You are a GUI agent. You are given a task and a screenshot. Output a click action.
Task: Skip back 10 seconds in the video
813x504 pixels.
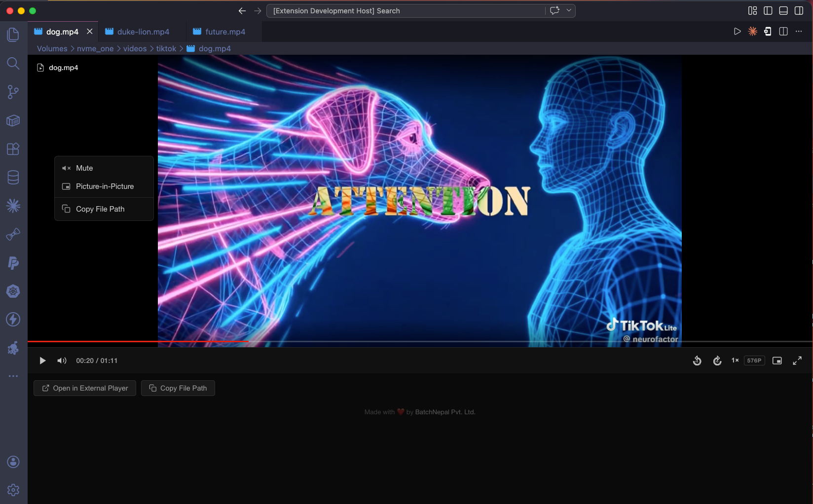697,360
